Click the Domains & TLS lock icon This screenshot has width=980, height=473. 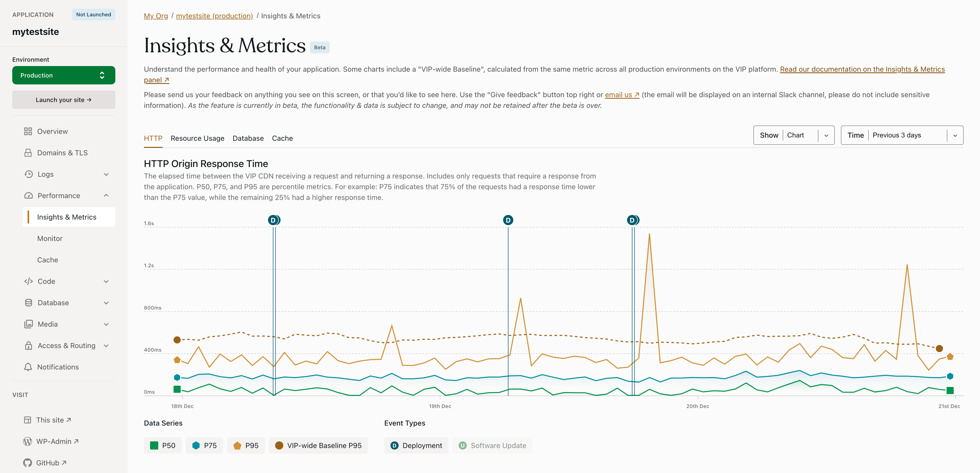(28, 153)
